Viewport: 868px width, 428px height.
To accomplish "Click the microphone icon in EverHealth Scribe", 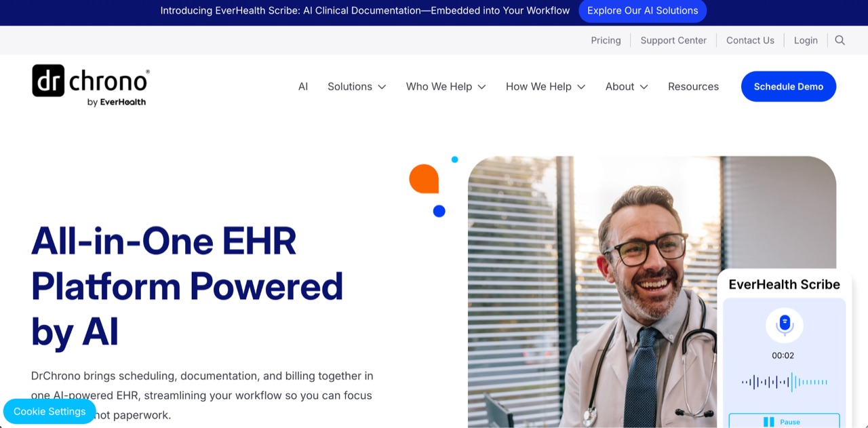I will tap(785, 325).
